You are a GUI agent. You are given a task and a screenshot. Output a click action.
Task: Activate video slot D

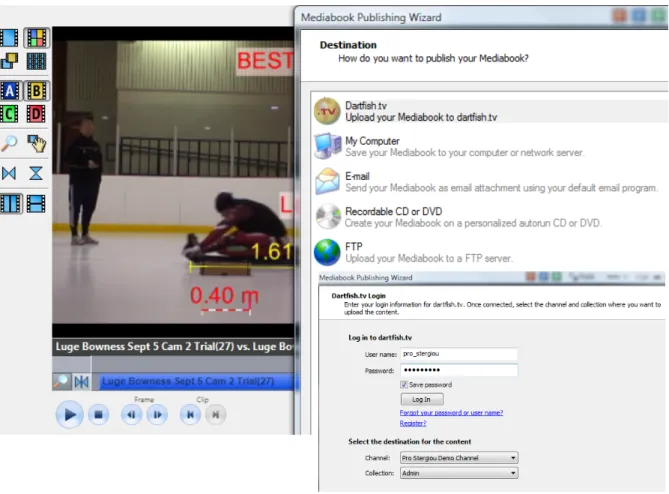tap(36, 114)
